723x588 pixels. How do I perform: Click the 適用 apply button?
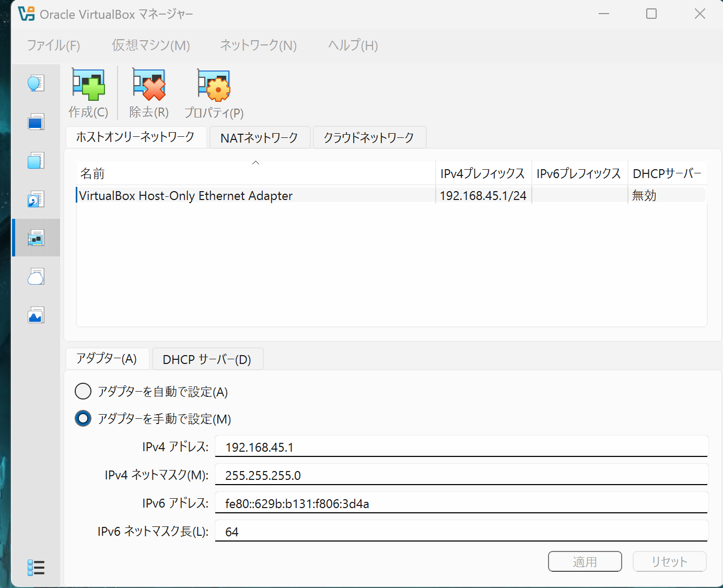point(585,561)
